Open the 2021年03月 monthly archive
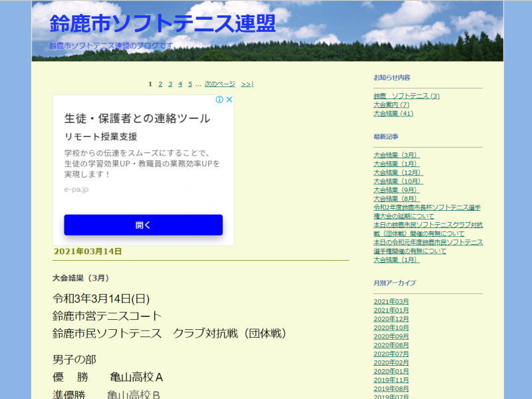Image resolution: width=532 pixels, height=399 pixels. (391, 302)
